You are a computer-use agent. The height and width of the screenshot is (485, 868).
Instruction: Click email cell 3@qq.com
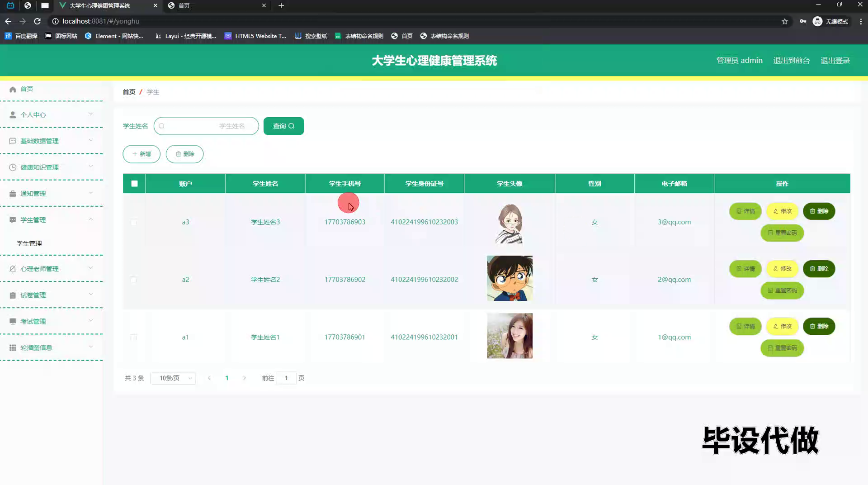674,222
